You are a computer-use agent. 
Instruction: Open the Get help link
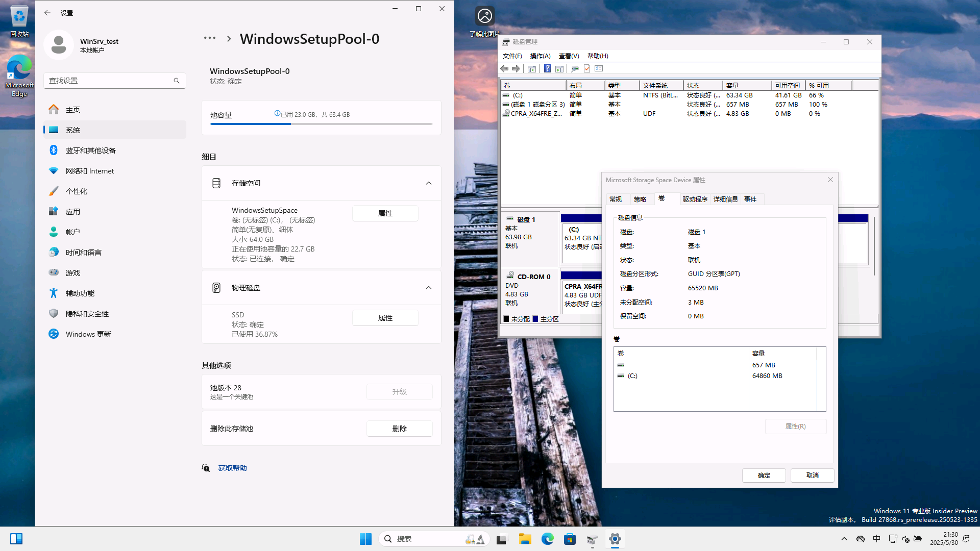pos(232,468)
